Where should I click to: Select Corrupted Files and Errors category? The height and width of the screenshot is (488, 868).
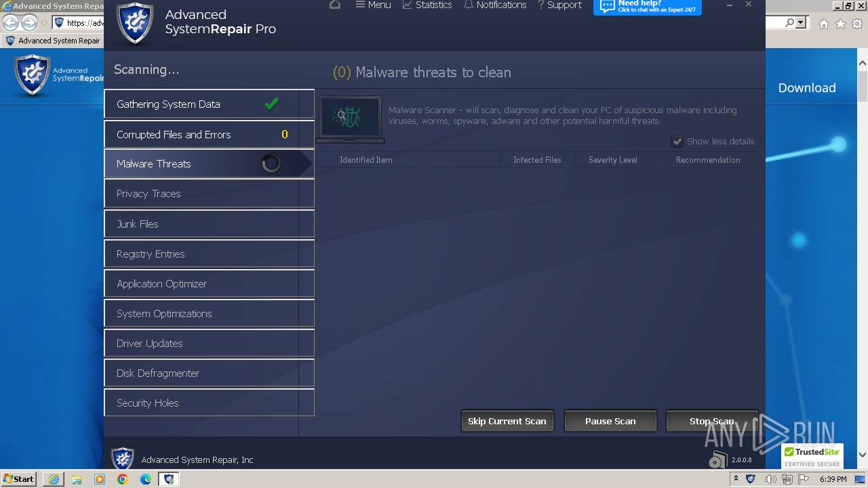coord(209,134)
